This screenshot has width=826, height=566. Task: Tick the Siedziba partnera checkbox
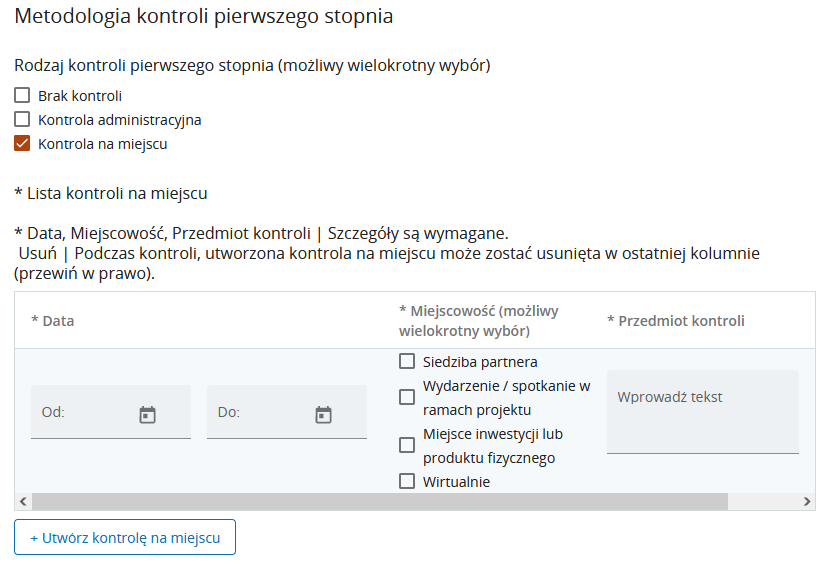(x=407, y=362)
